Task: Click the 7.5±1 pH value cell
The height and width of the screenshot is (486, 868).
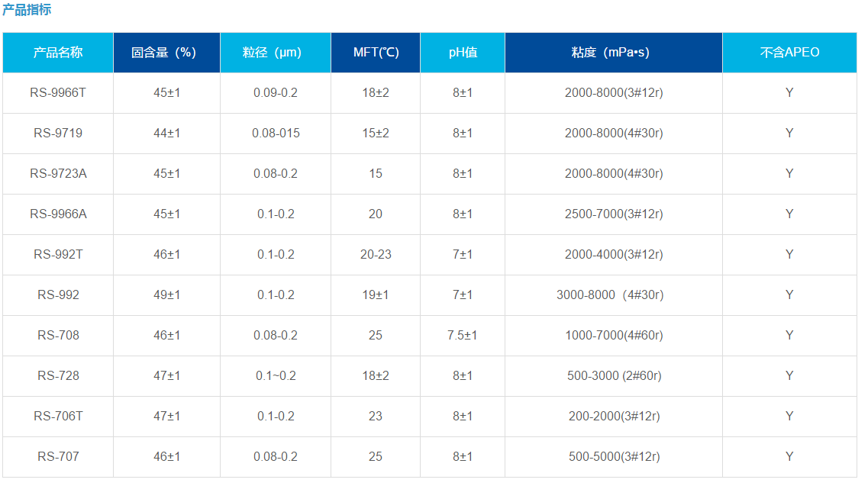Action: tap(463, 336)
